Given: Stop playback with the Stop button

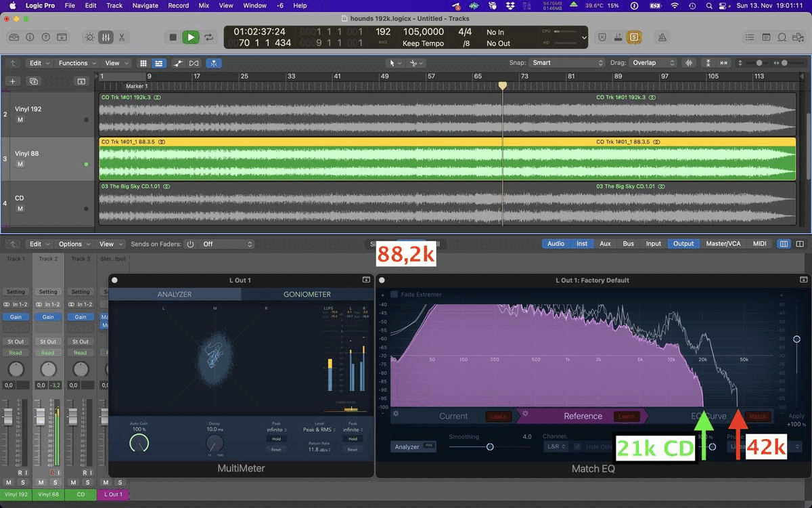Looking at the screenshot, I should click(173, 37).
